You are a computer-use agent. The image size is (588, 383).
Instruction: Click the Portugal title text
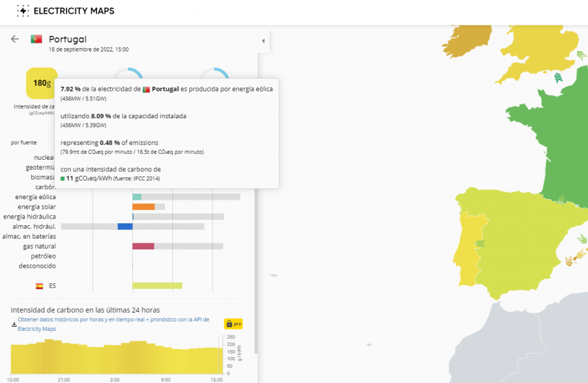pos(67,39)
